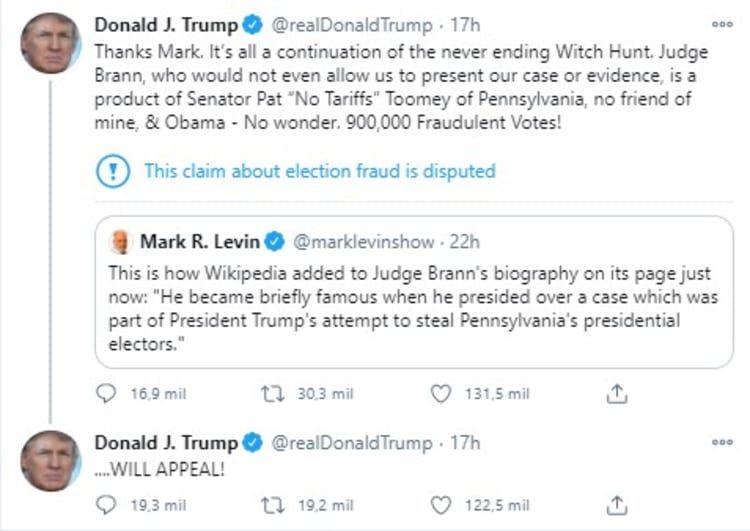Viewport: 750px width, 531px height.
Task: Retweet the WILL APPEAL tweet
Action: 272,504
